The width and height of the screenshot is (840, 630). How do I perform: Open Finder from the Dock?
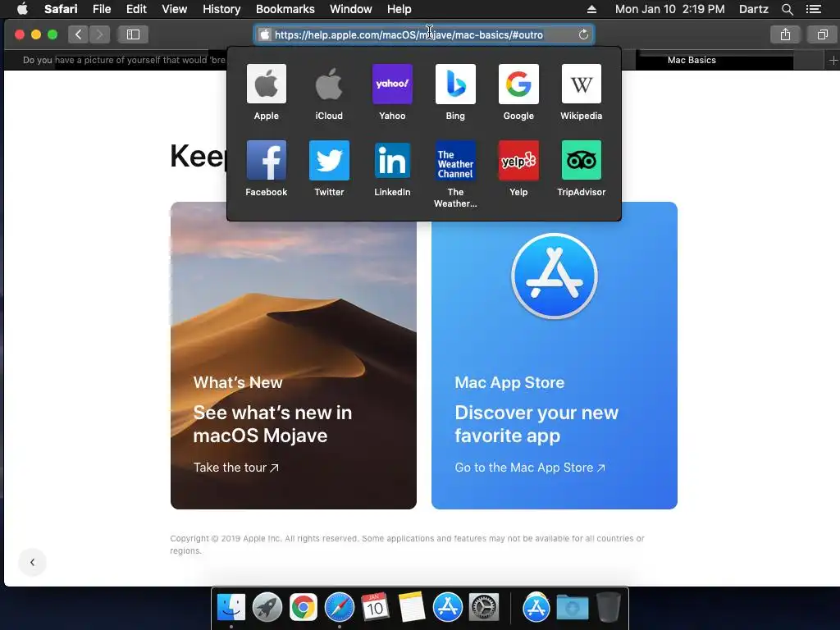tap(231, 608)
